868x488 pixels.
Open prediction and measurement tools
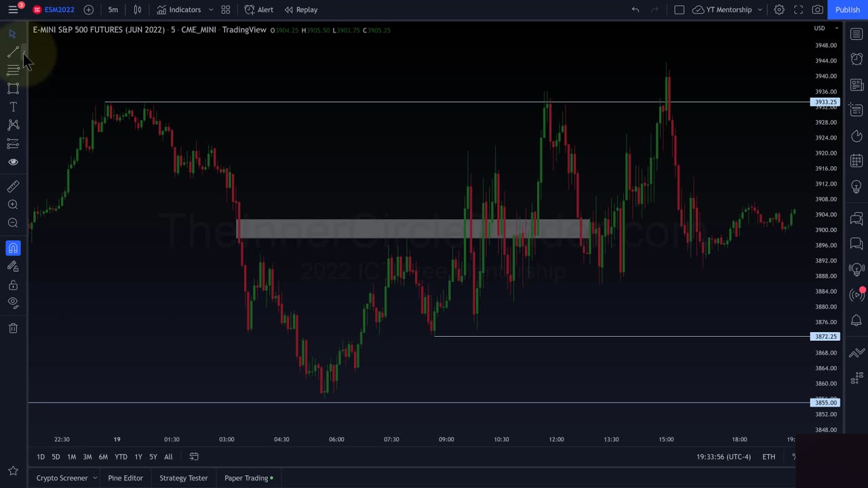(x=12, y=143)
